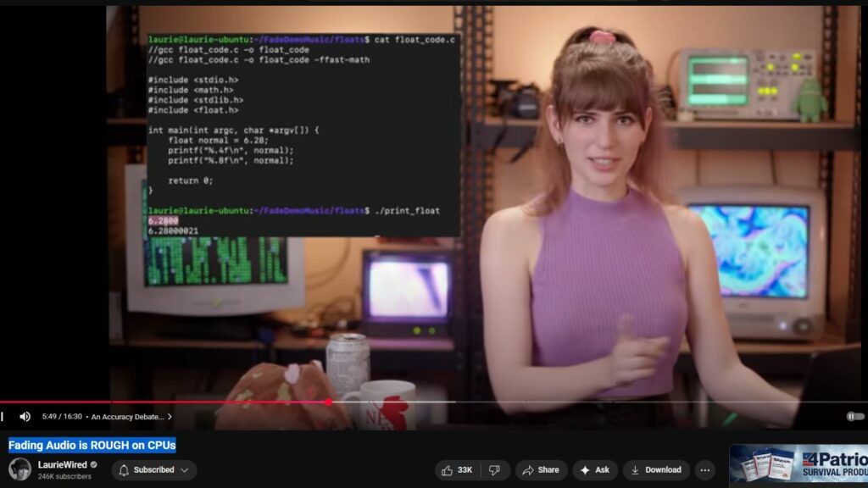Toggle the autoplay switch

pyautogui.click(x=854, y=416)
